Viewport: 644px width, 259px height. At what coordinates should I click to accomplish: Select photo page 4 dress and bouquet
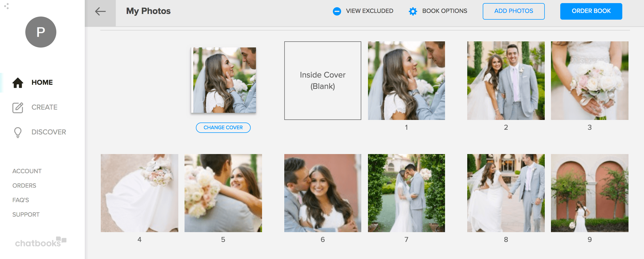click(140, 193)
